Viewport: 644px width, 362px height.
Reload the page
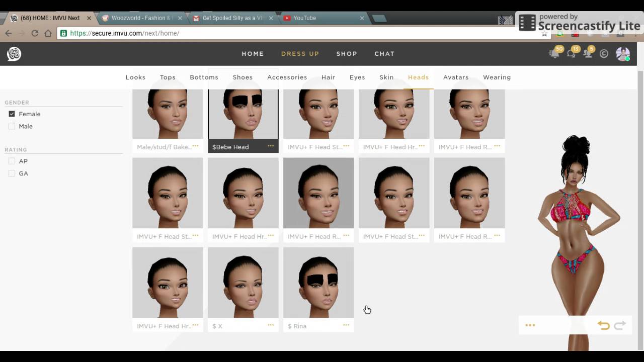35,33
